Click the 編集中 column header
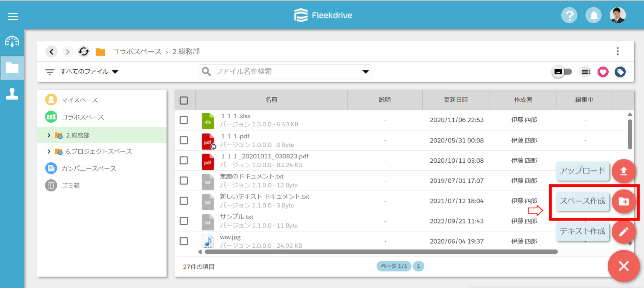Image resolution: width=644 pixels, height=288 pixels. pos(584,100)
